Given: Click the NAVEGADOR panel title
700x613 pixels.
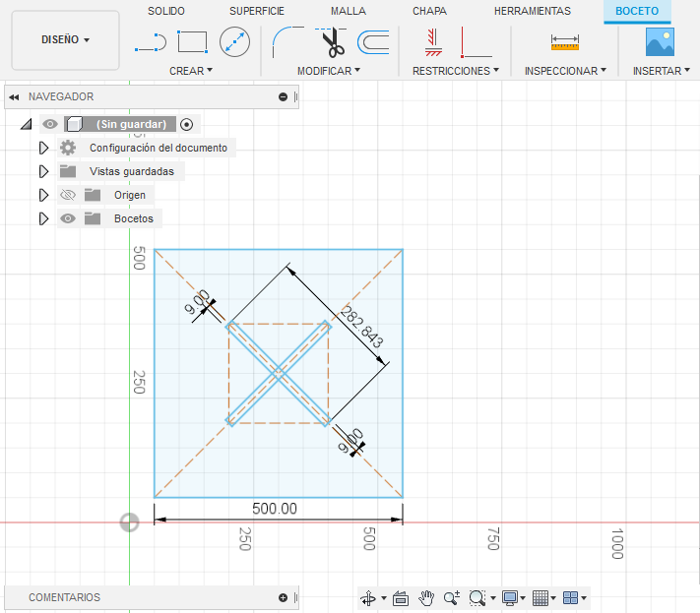Looking at the screenshot, I should 61,96.
